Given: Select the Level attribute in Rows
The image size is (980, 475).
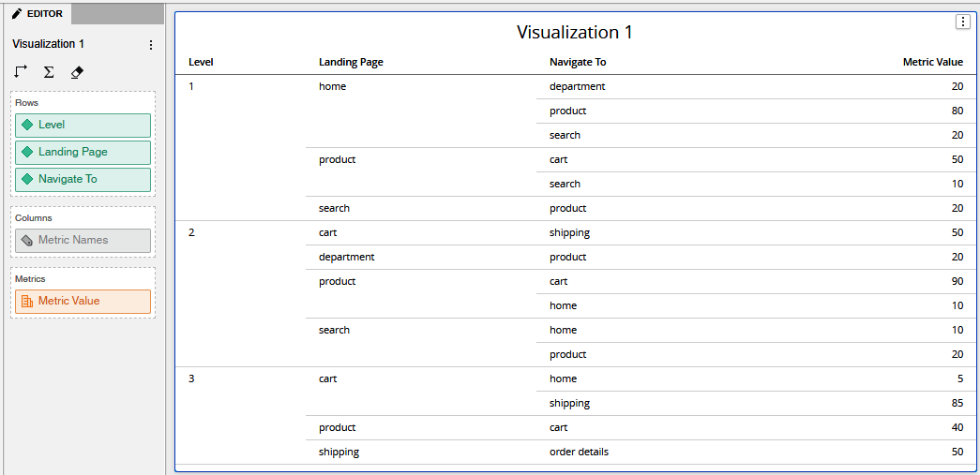Looking at the screenshot, I should coord(83,125).
